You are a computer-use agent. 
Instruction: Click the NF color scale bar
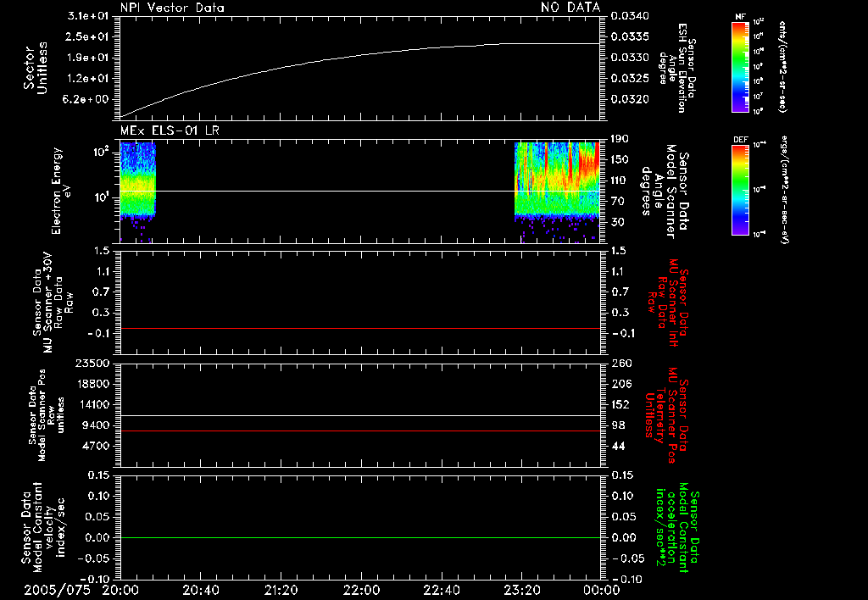[x=740, y=66]
